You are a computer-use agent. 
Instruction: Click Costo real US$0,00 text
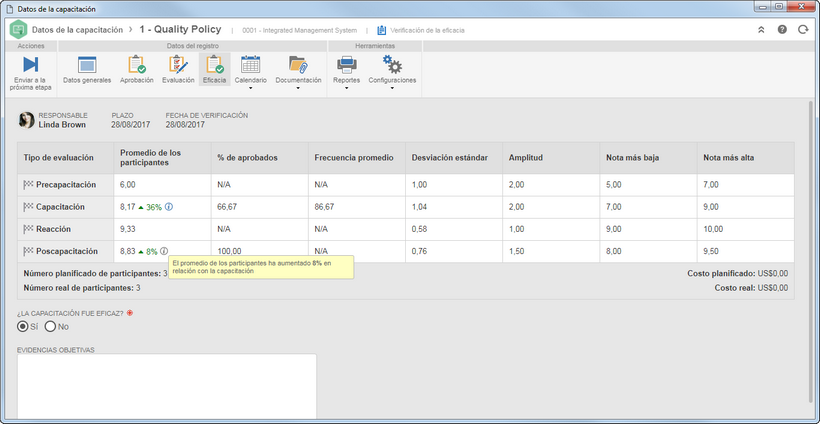(x=751, y=288)
